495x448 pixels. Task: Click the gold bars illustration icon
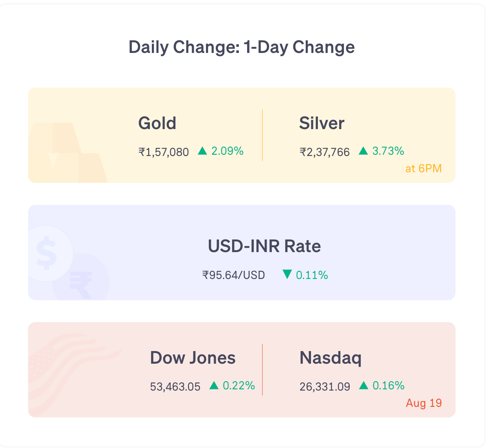tap(68, 152)
